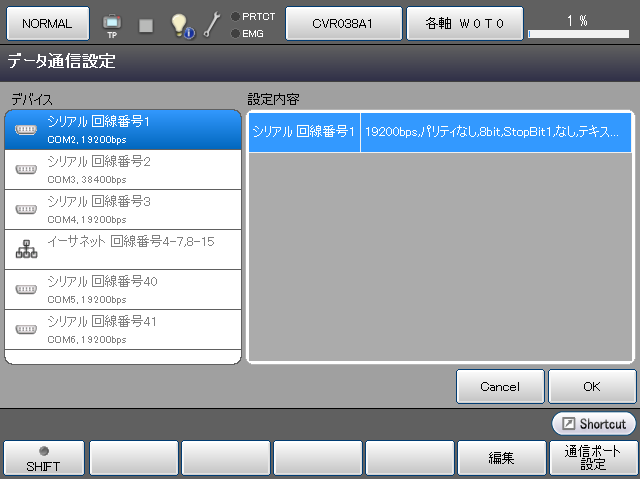640x479 pixels.
Task: Click the Cancel button
Action: (500, 386)
